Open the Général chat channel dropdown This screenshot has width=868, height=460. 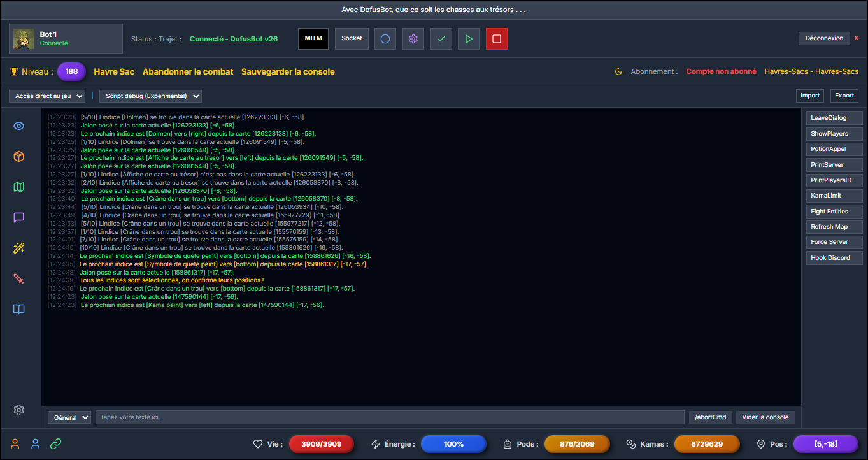pos(69,417)
